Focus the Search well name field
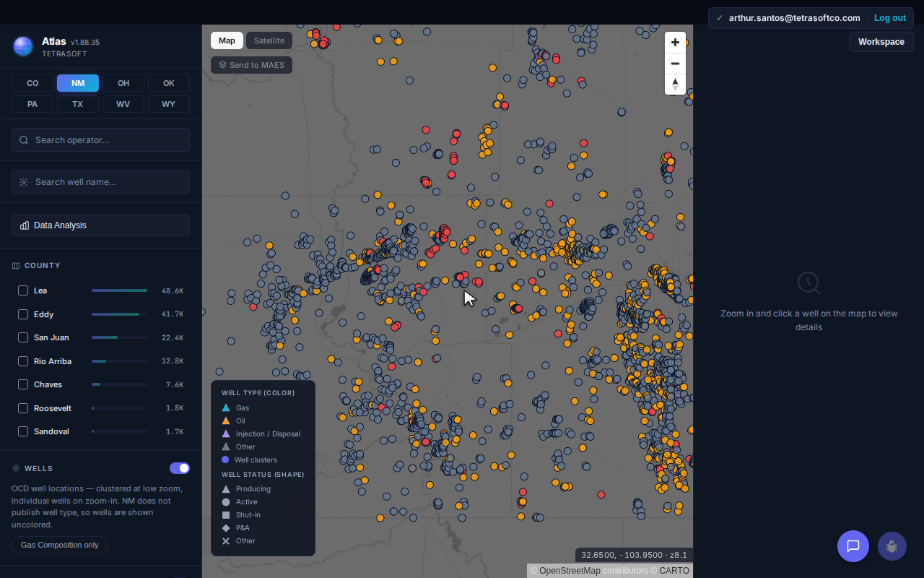Image resolution: width=924 pixels, height=578 pixels. point(100,182)
